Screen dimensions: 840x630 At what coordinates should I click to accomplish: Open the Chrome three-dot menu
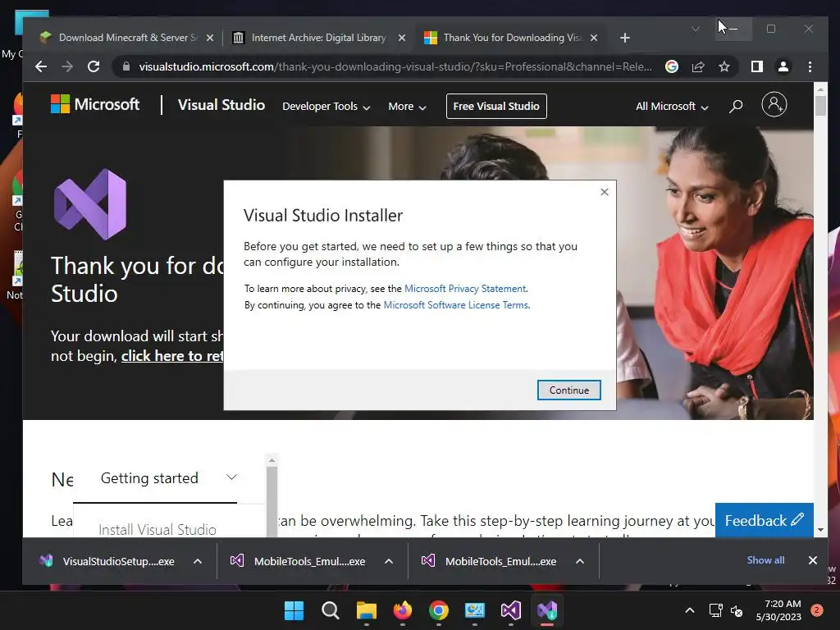810,66
